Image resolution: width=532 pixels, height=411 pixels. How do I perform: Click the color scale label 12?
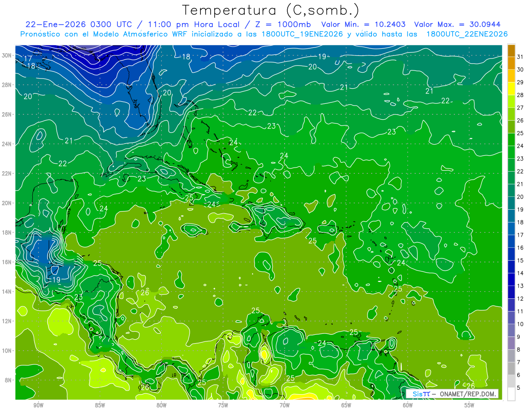click(520, 299)
